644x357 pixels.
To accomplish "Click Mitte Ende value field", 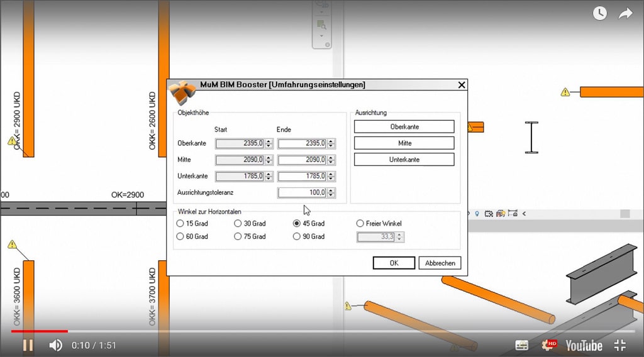I will point(302,160).
